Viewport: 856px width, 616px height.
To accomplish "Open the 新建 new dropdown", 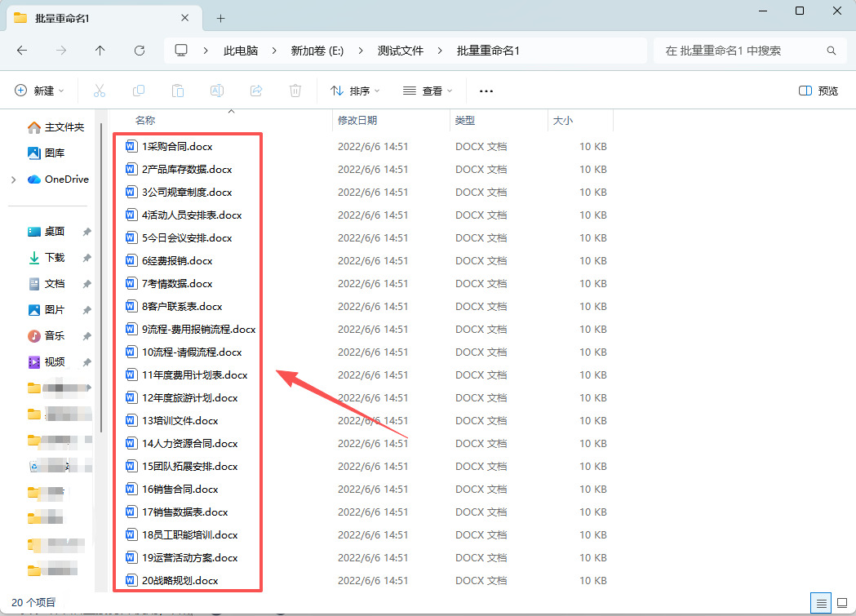I will (x=39, y=91).
